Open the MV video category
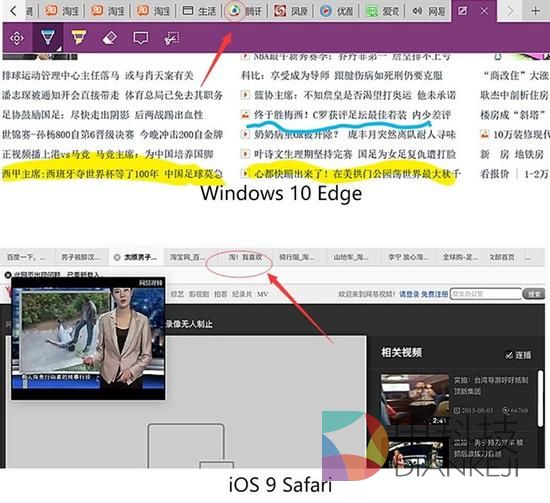The width and height of the screenshot is (550, 503). point(262,294)
